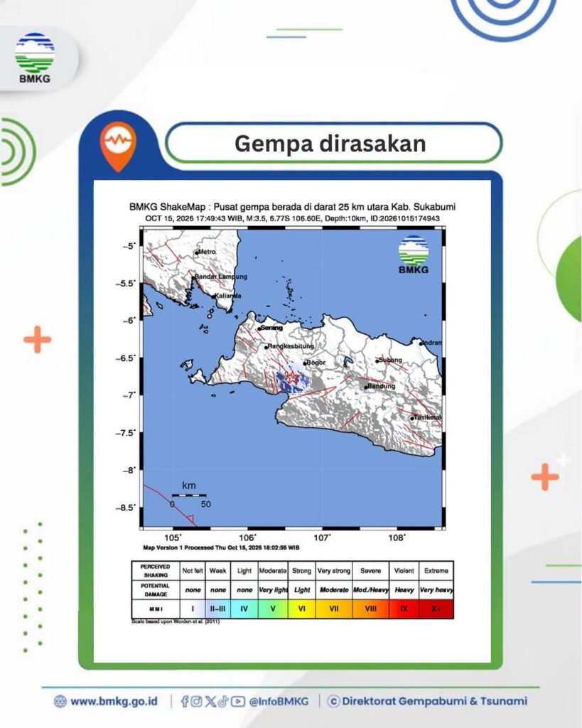Click the Serang city label
This screenshot has height=728, width=582.
click(x=271, y=327)
